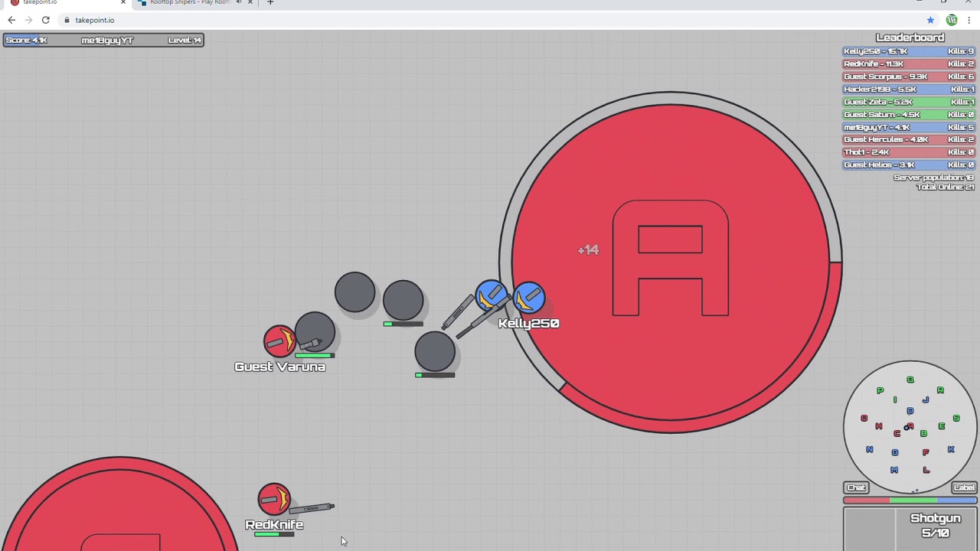Viewport: 980px width, 551px height.
Task: Click point M on the minimap
Action: 894,469
